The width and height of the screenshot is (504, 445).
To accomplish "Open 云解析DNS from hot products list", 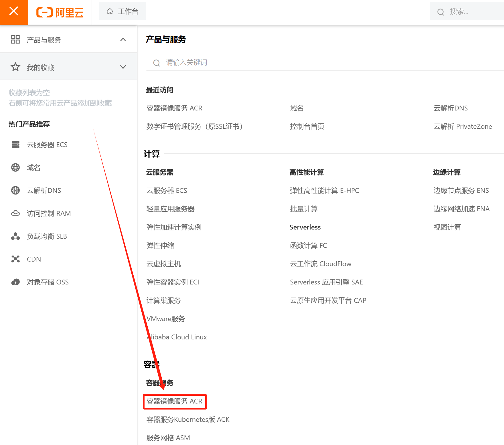I will coord(44,191).
